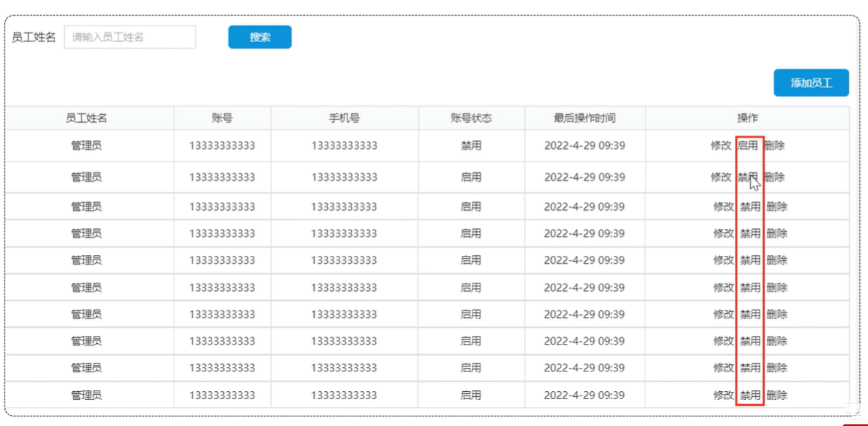Click the 账号状态 column header
The image size is (868, 426).
[x=471, y=118]
